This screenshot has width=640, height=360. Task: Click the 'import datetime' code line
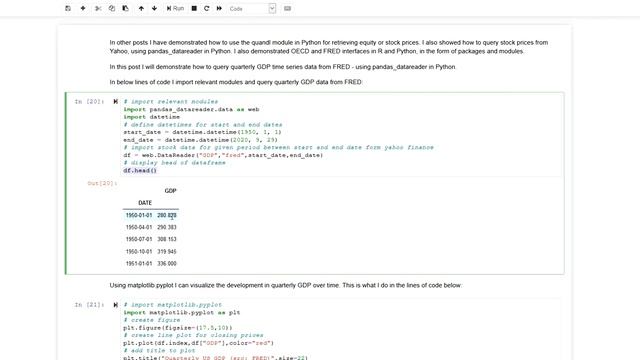pyautogui.click(x=151, y=117)
